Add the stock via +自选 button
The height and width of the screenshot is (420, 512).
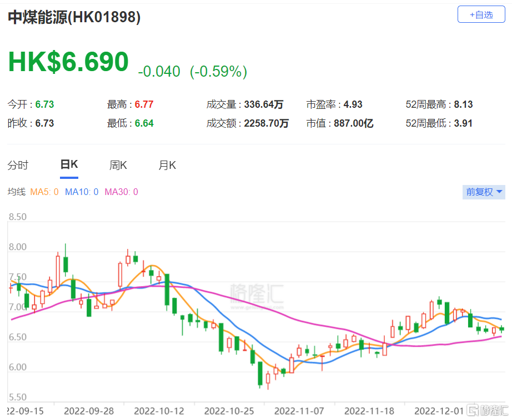[x=481, y=14]
